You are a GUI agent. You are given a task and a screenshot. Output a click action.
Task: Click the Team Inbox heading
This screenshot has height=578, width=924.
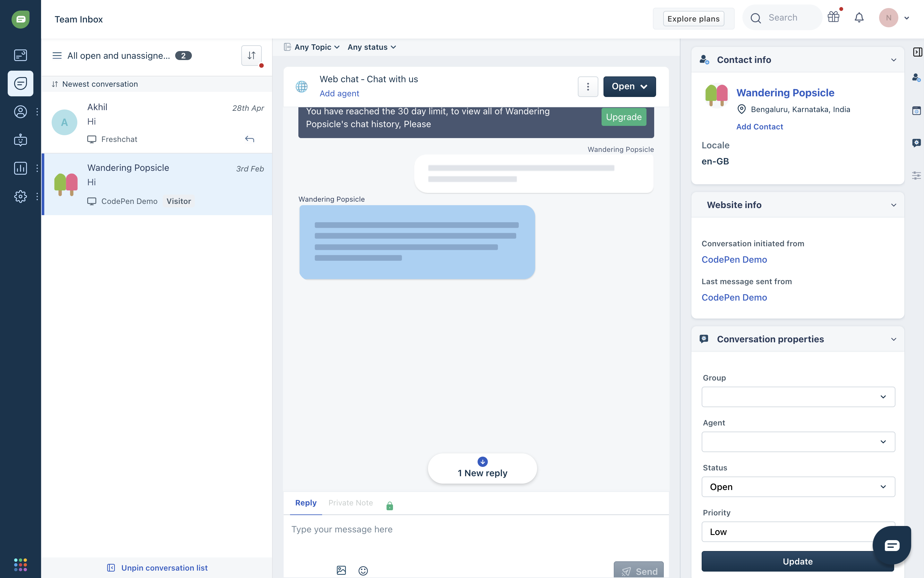point(79,19)
